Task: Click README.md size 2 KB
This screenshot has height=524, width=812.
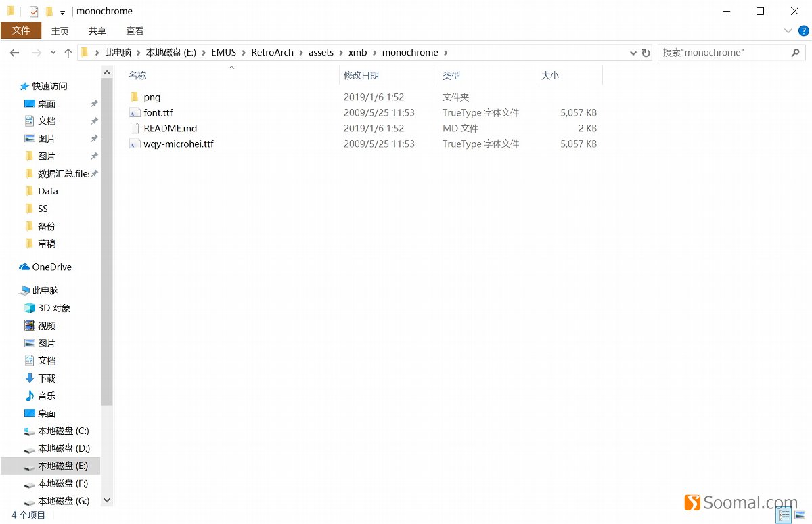Action: 587,128
